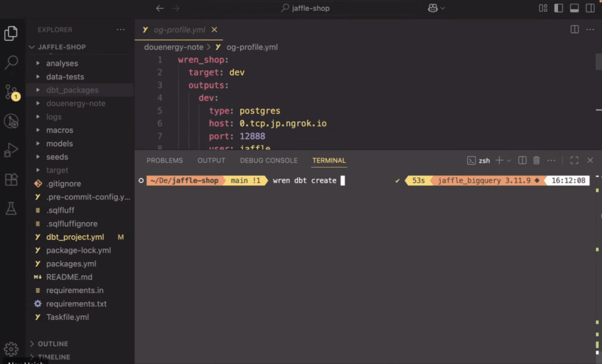602x364 pixels.
Task: Click the jaffle-shop command center search box
Action: tap(309, 8)
